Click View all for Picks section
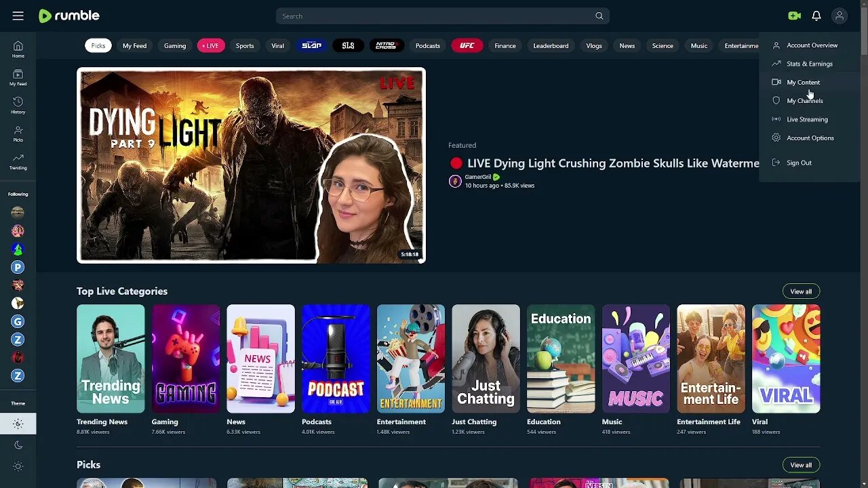The width and height of the screenshot is (868, 488). tap(801, 465)
